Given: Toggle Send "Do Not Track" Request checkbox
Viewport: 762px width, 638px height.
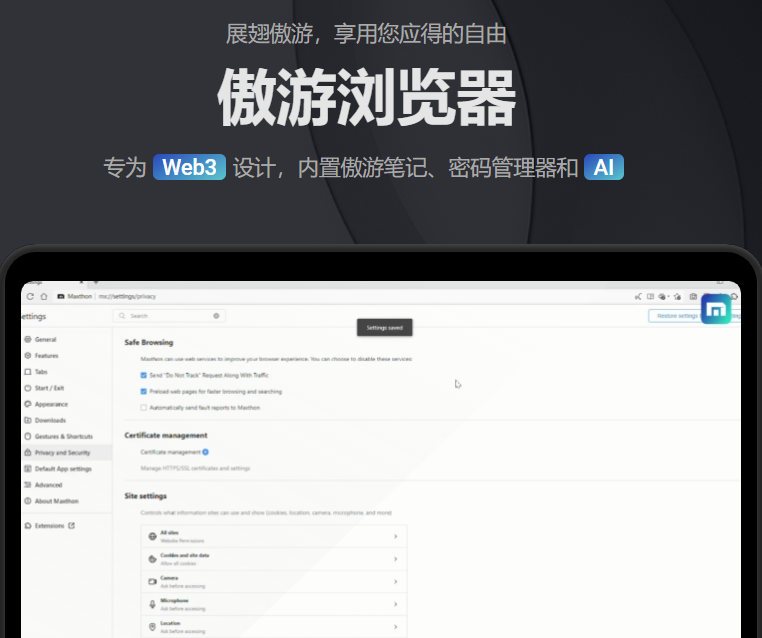Looking at the screenshot, I should [x=143, y=375].
